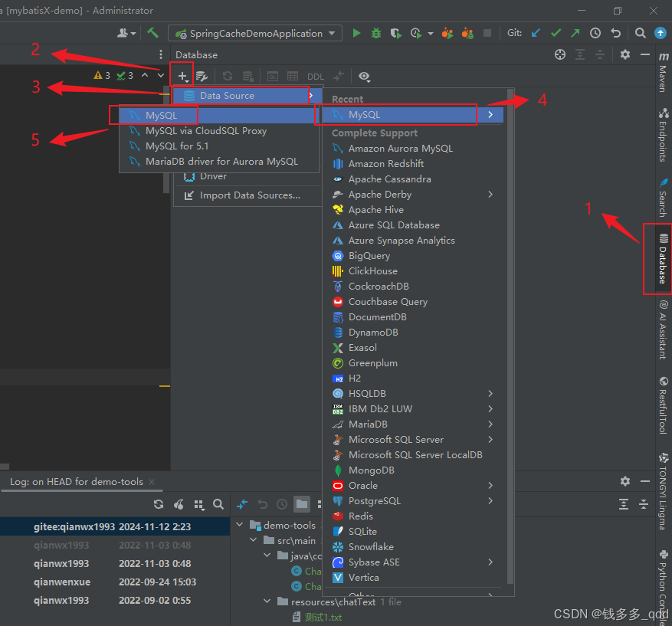Viewport: 672px width, 626px height.
Task: Choose MariaDB driver for Aurora MySQL
Action: [219, 162]
